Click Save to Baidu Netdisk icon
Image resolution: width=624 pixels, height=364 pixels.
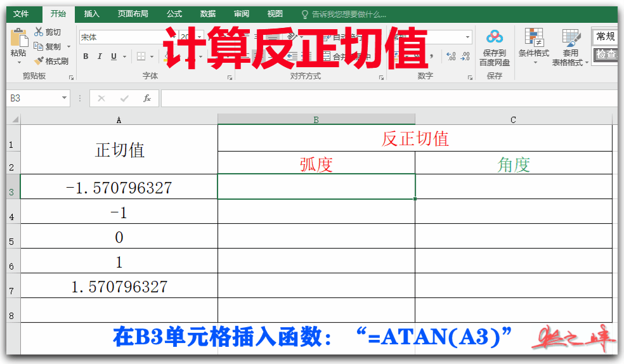(x=494, y=37)
